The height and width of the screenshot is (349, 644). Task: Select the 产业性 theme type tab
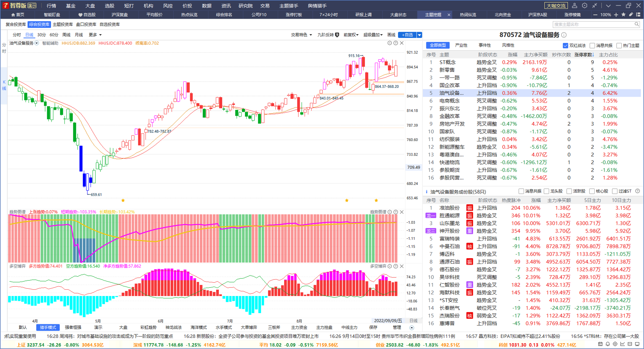pos(461,45)
